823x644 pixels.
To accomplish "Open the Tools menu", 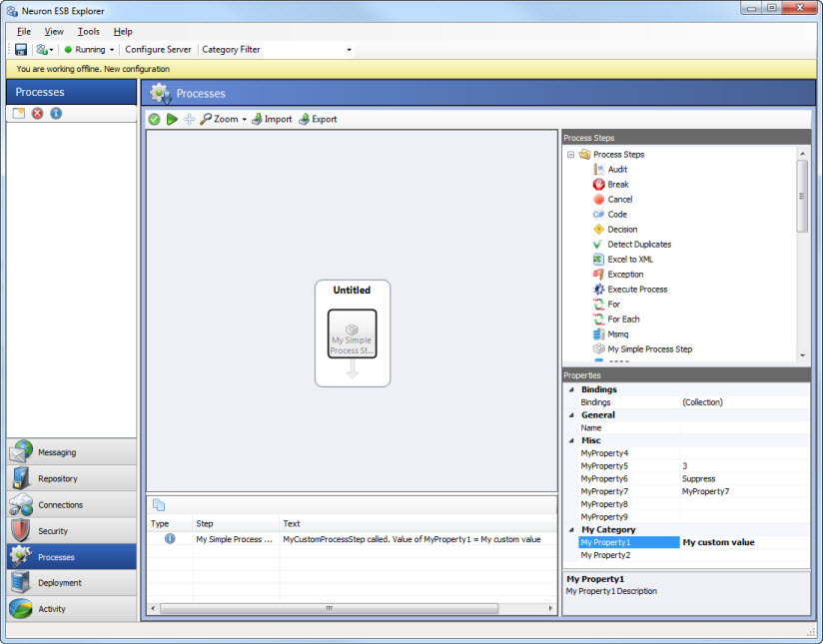I will pos(88,32).
